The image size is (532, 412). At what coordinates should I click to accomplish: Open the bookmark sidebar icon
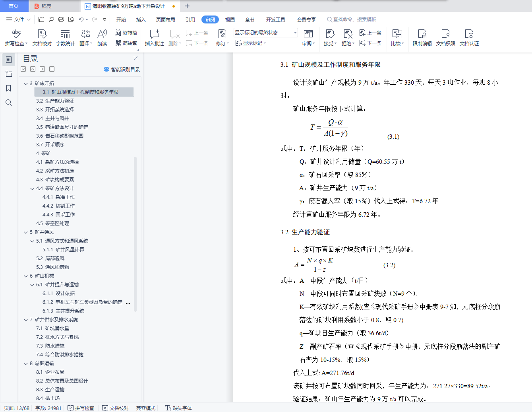pyautogui.click(x=9, y=88)
